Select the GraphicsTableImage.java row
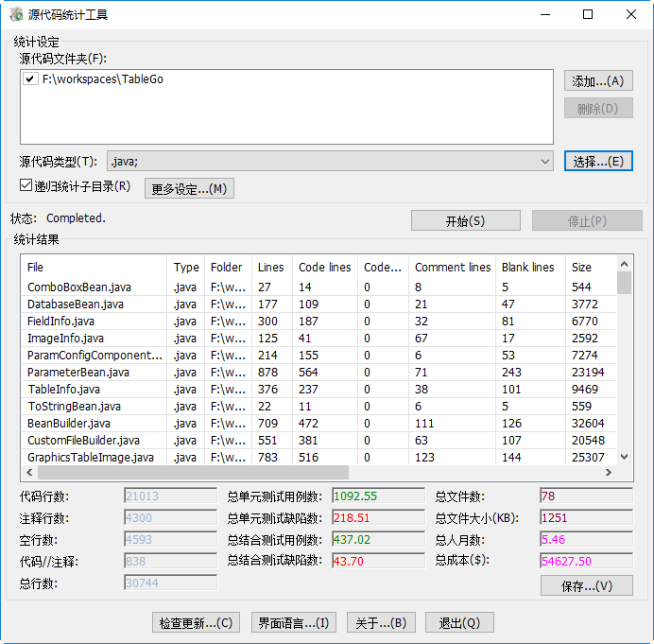 pyautogui.click(x=318, y=458)
